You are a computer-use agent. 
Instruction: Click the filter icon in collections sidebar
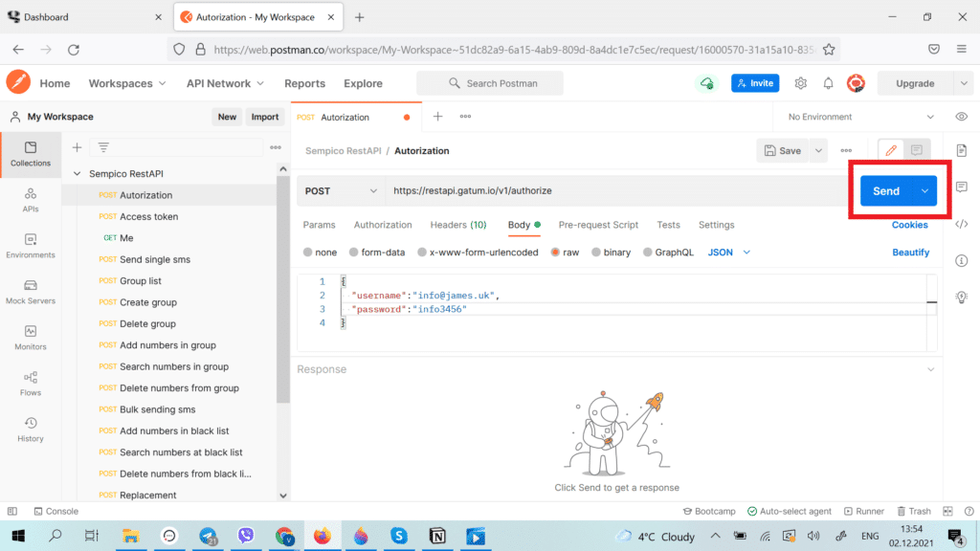coord(103,147)
